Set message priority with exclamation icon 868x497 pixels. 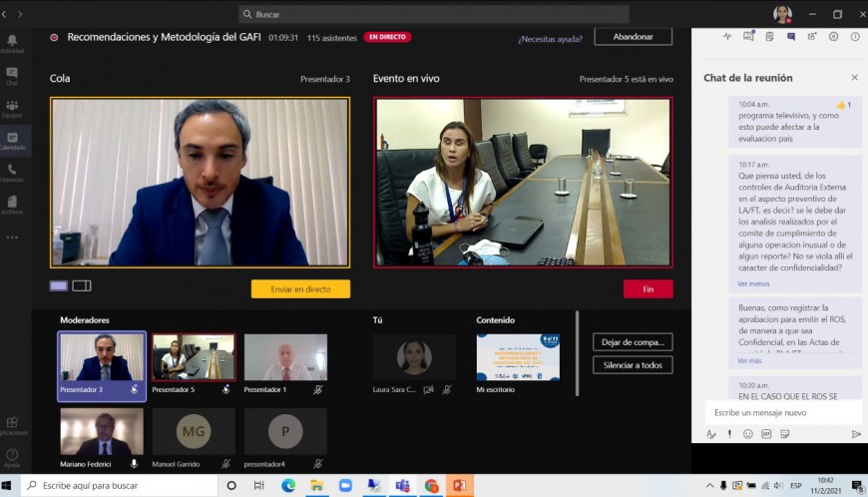[x=729, y=434]
